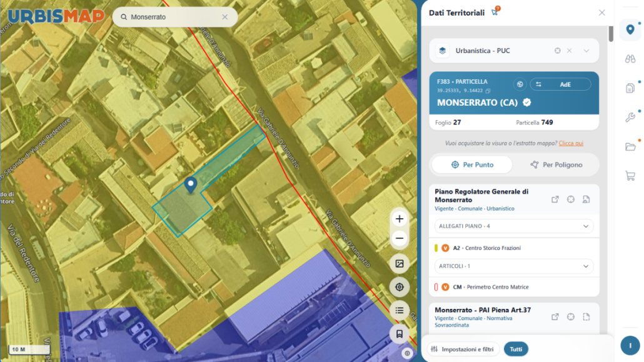Click the locate me target icon
This screenshot has width=644, height=362.
point(399,287)
